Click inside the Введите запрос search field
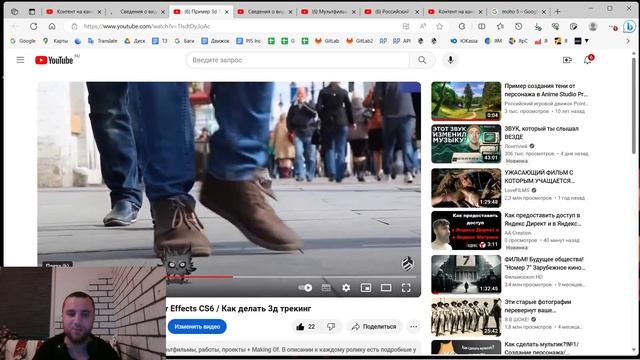Image resolution: width=640 pixels, height=360 pixels. pos(298,60)
